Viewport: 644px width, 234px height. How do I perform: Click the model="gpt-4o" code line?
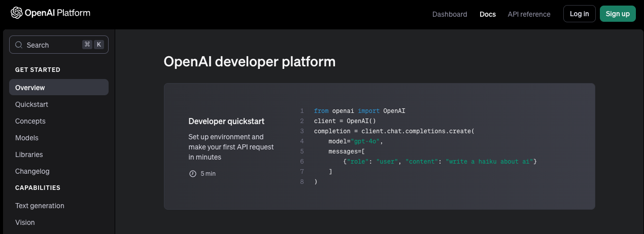pyautogui.click(x=355, y=141)
